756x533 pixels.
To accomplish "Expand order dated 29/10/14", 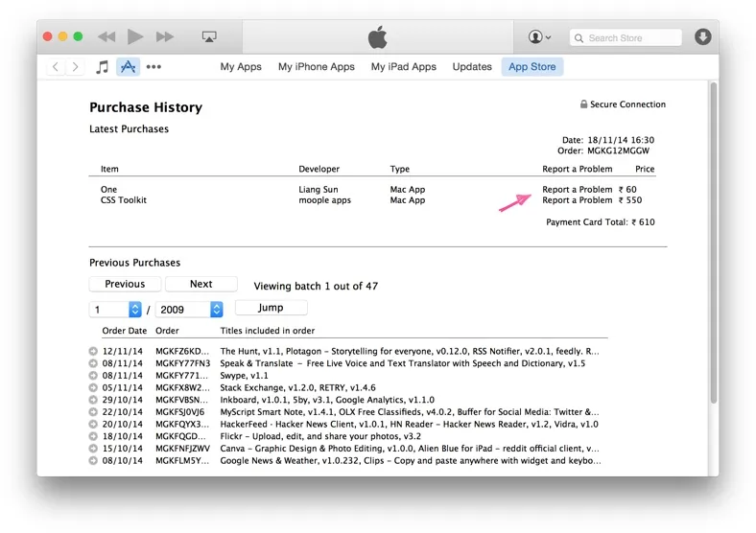I will click(x=93, y=400).
